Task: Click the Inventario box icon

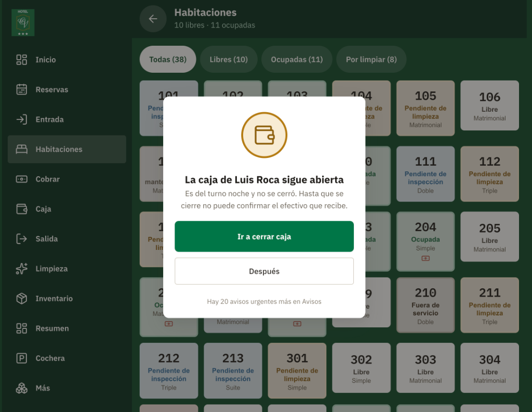Action: click(x=22, y=299)
